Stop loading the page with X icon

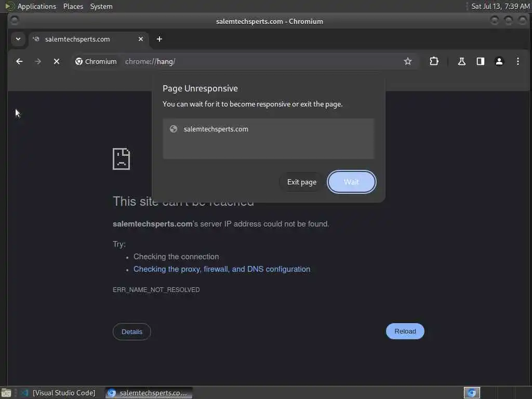57,61
